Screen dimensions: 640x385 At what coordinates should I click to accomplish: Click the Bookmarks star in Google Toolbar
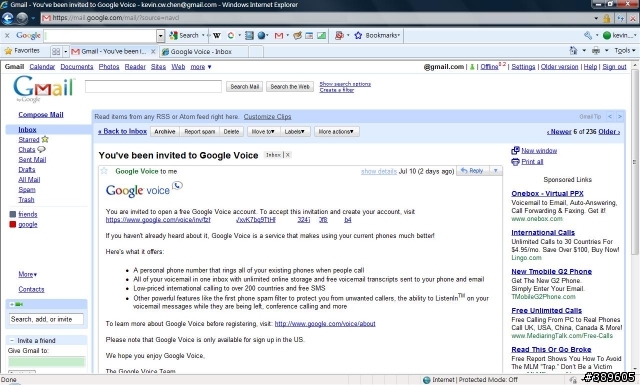tap(358, 36)
